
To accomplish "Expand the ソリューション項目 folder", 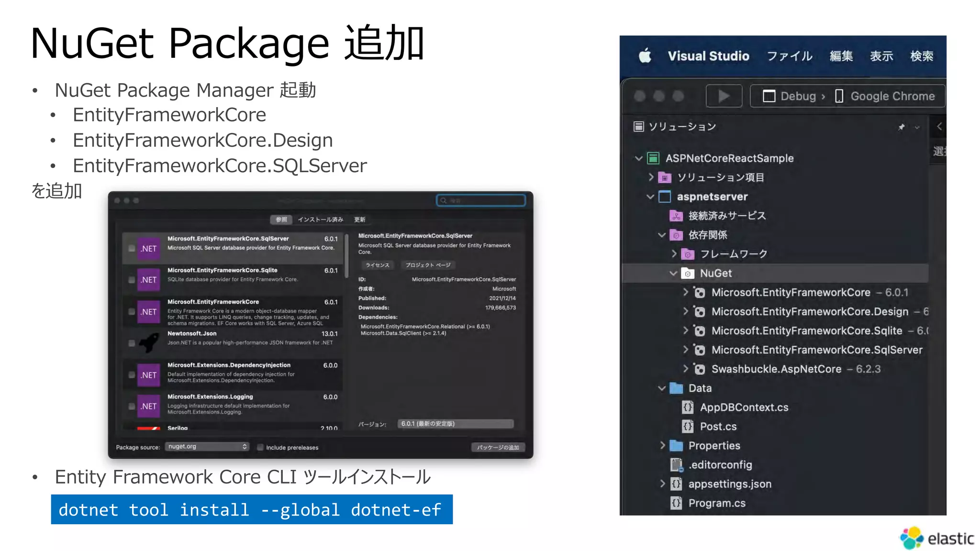I will click(650, 177).
